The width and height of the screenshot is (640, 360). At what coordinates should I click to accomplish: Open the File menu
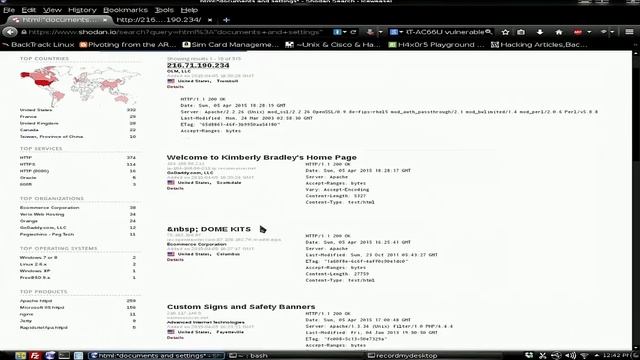(x=9, y=10)
